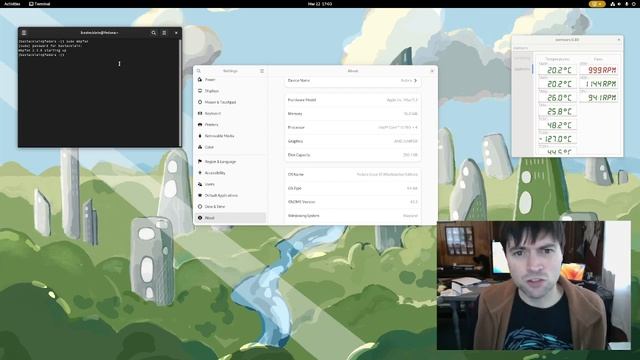Click Settings window search icon
This screenshot has width=640, height=360.
(199, 71)
